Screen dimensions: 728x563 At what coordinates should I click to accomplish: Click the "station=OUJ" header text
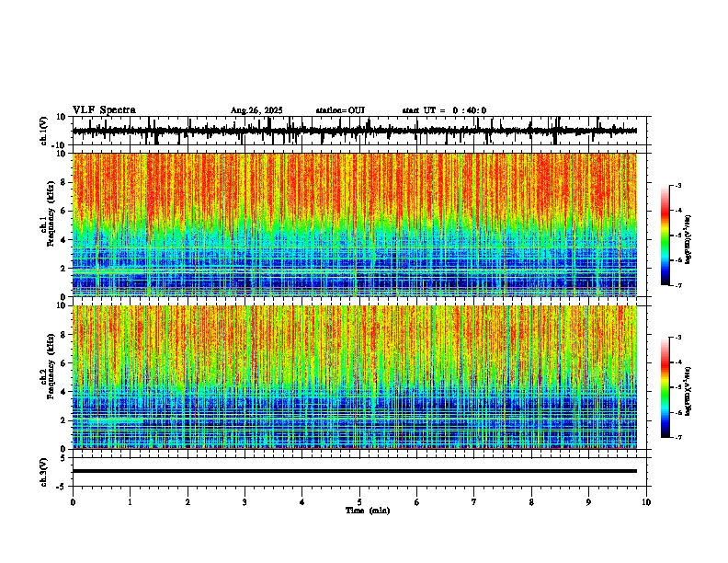[x=340, y=110]
